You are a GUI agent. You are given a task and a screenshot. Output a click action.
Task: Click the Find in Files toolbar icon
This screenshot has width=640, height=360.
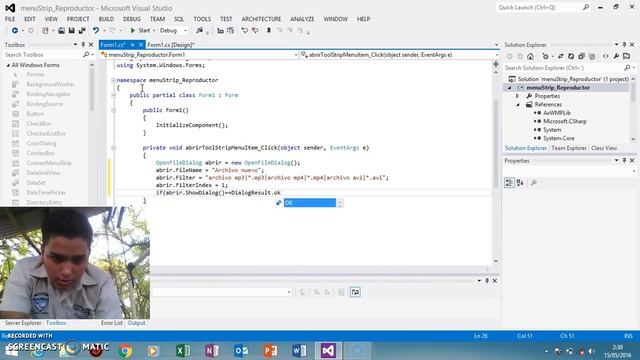click(x=199, y=31)
